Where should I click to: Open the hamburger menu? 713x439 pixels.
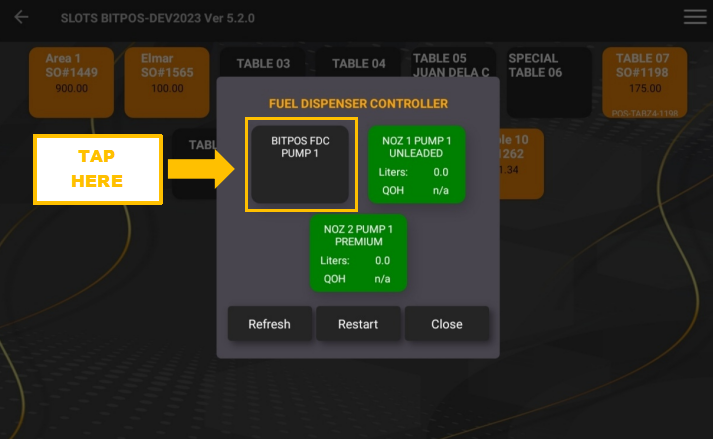pos(694,17)
